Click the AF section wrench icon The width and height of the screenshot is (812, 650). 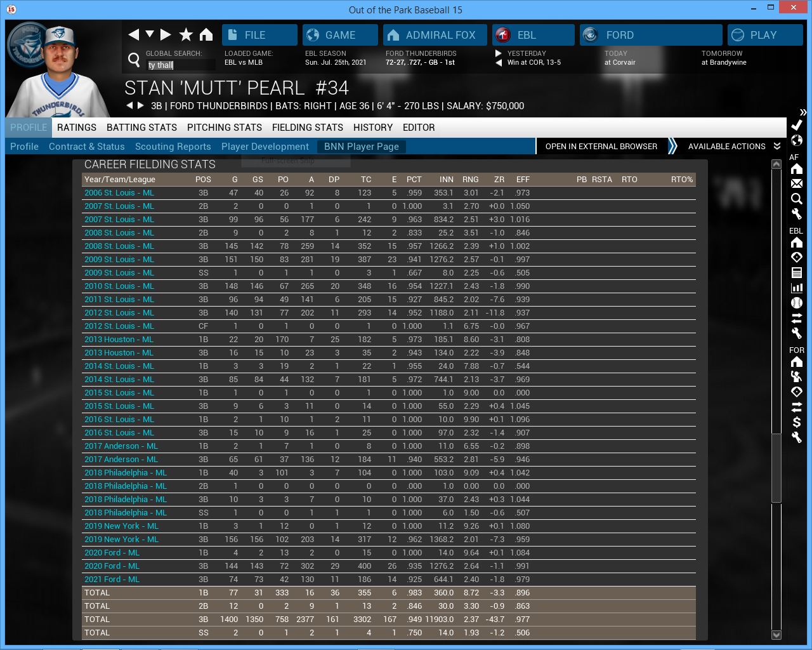click(797, 214)
